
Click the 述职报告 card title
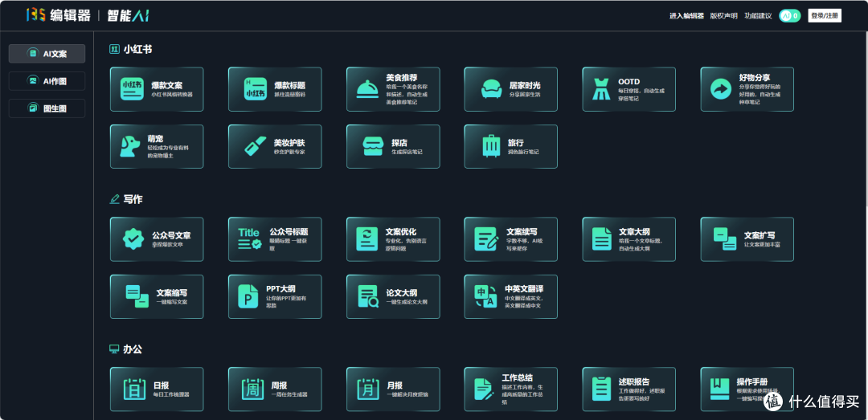tap(634, 381)
